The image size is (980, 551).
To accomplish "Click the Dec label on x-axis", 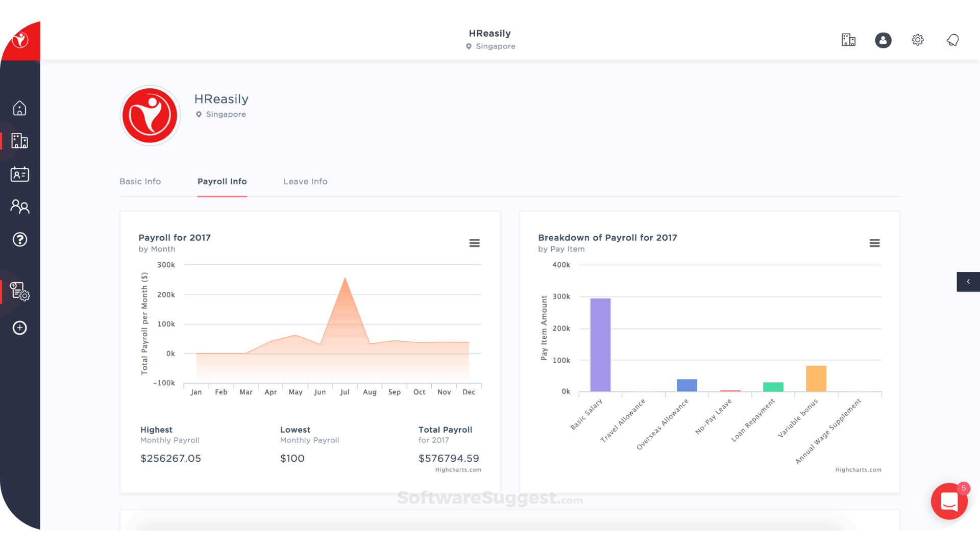I will tap(469, 392).
